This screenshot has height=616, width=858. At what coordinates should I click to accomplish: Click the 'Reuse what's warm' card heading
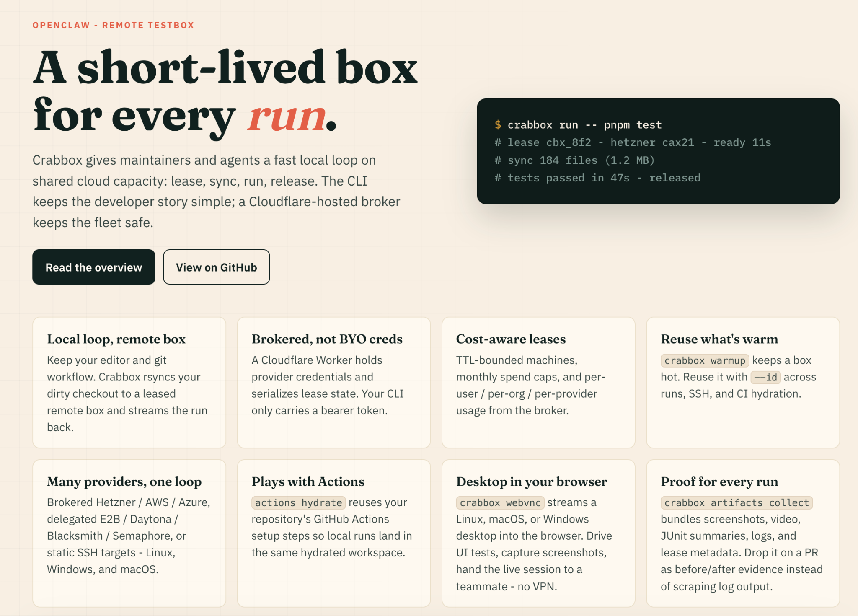719,339
